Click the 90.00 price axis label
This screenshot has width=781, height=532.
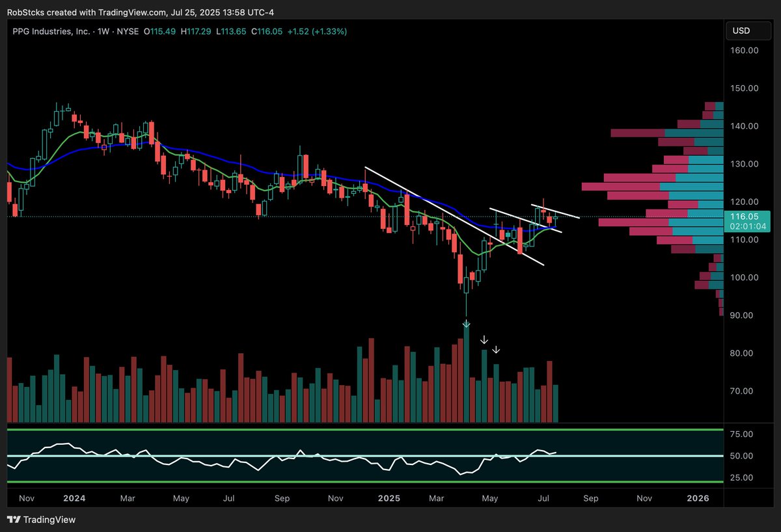pyautogui.click(x=743, y=315)
